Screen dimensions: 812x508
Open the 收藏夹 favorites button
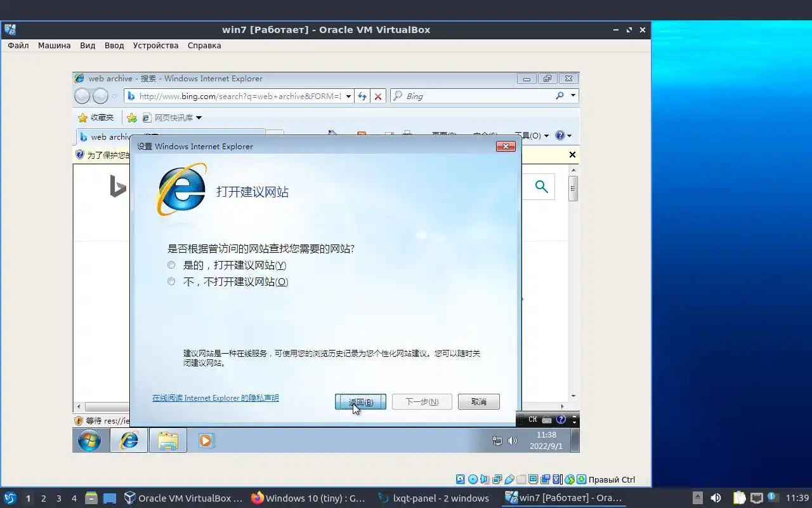(96, 117)
